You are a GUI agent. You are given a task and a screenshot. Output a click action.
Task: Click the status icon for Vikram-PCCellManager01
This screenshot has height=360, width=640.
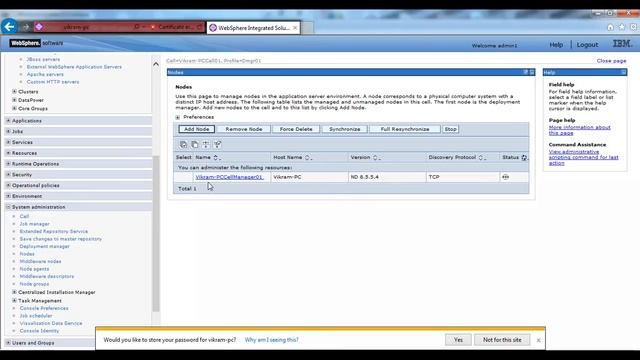505,177
